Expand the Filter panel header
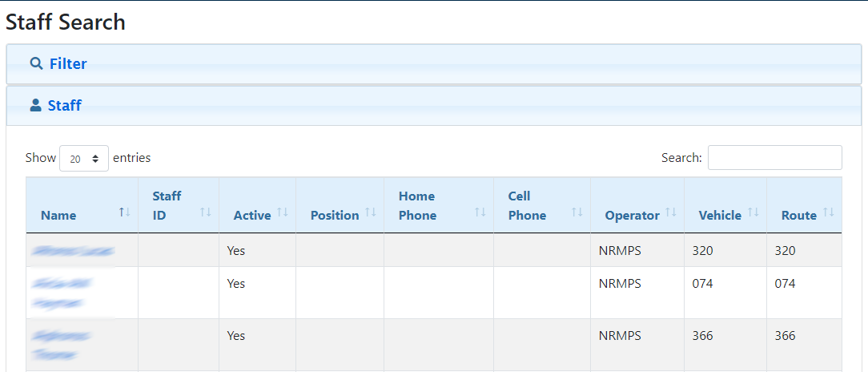 pos(68,64)
